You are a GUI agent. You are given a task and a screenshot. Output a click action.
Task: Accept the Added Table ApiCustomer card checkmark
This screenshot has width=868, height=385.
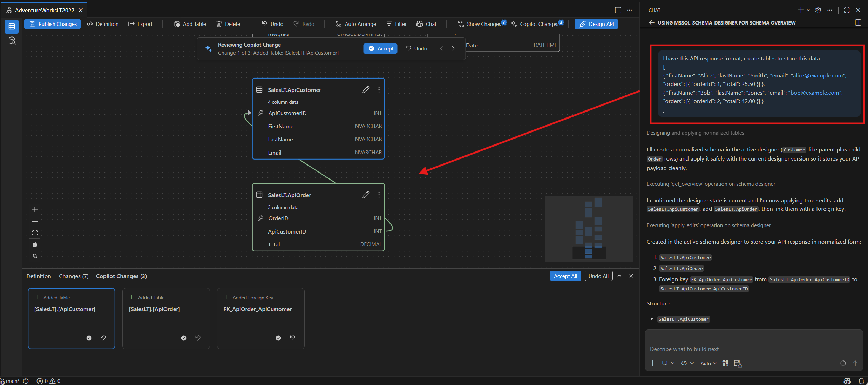pyautogui.click(x=89, y=338)
